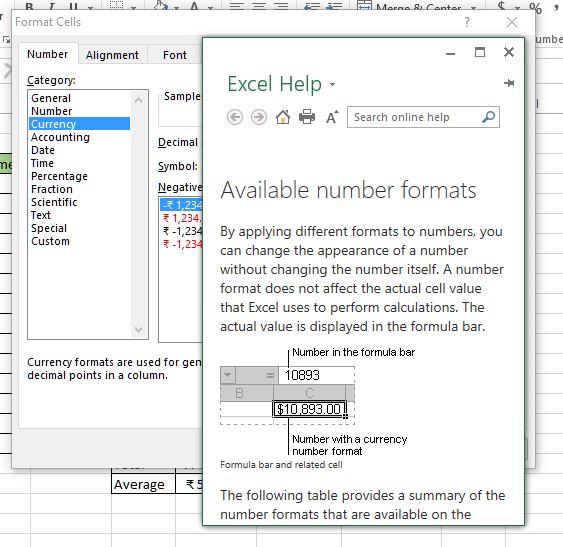
Task: Click the Category list scroll up arrow
Action: coord(139,100)
